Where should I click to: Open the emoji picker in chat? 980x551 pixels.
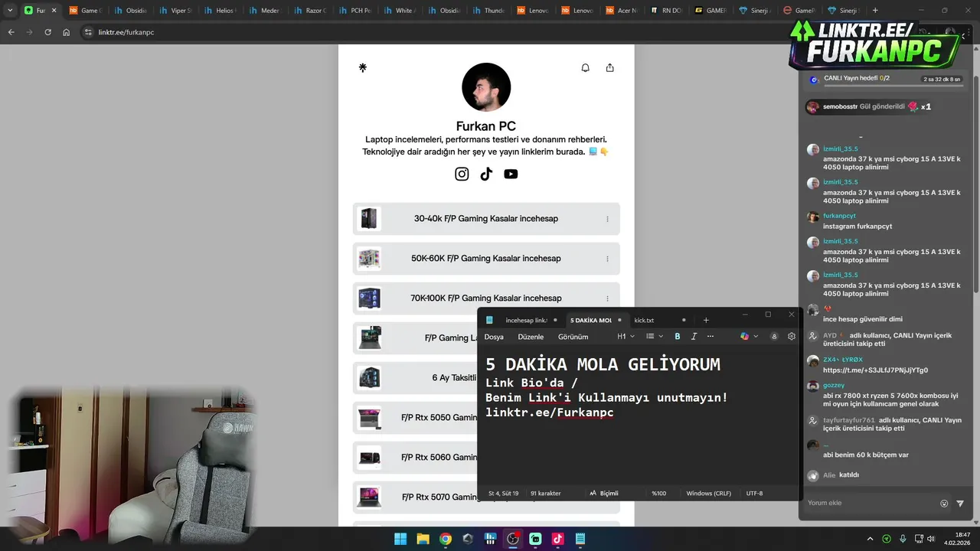coord(944,504)
